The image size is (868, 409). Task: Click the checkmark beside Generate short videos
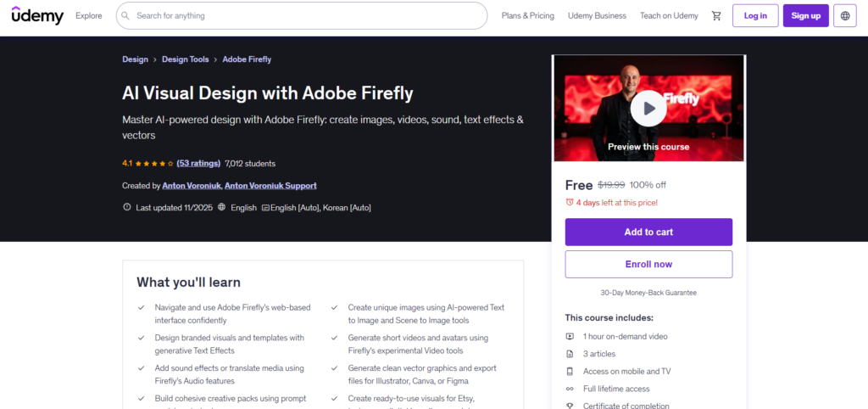pos(334,338)
